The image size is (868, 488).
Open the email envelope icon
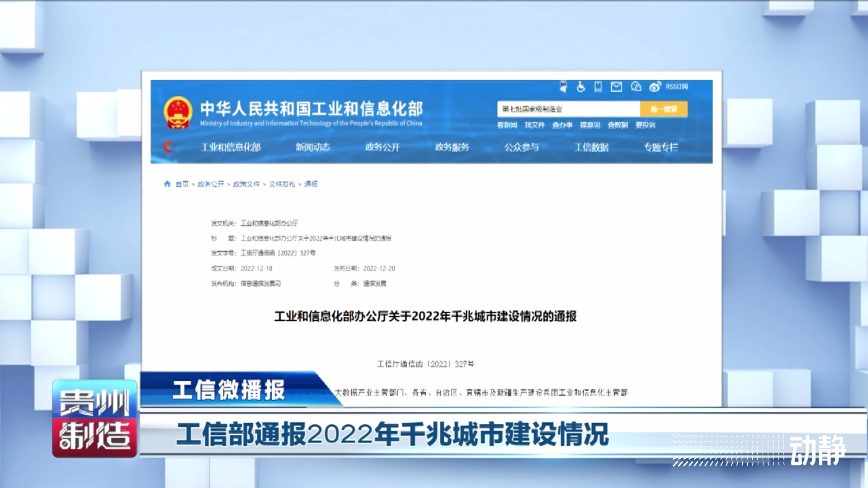[x=616, y=87]
